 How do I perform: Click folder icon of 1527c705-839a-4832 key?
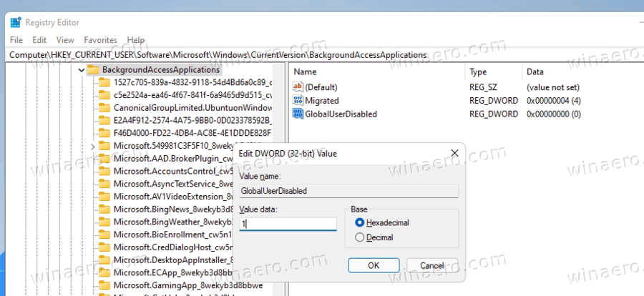(104, 82)
